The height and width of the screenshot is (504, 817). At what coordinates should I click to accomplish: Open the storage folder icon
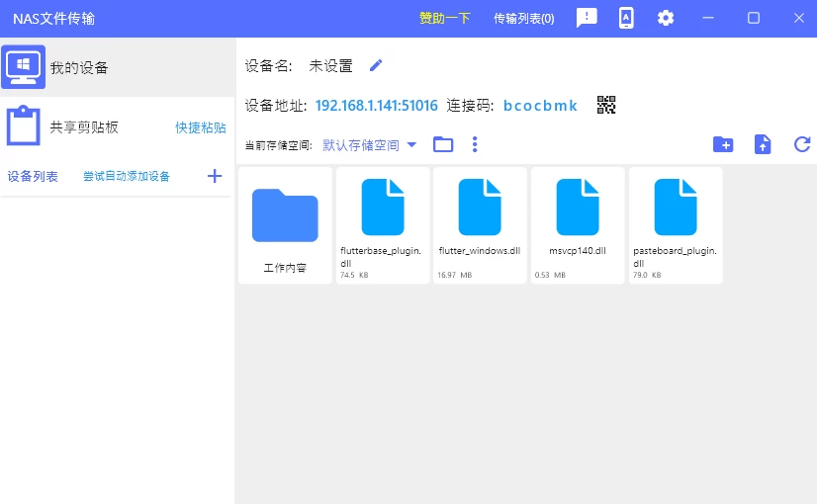(x=443, y=145)
